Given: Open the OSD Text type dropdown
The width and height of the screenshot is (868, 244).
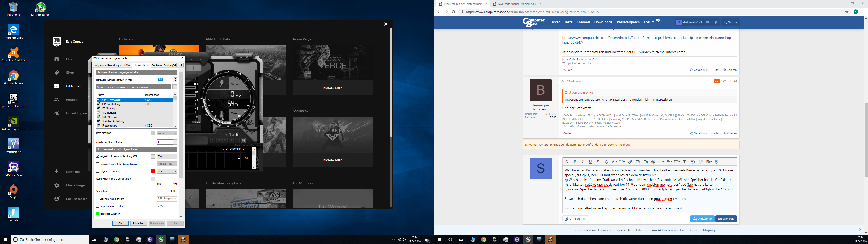Looking at the screenshot, I should (167, 156).
